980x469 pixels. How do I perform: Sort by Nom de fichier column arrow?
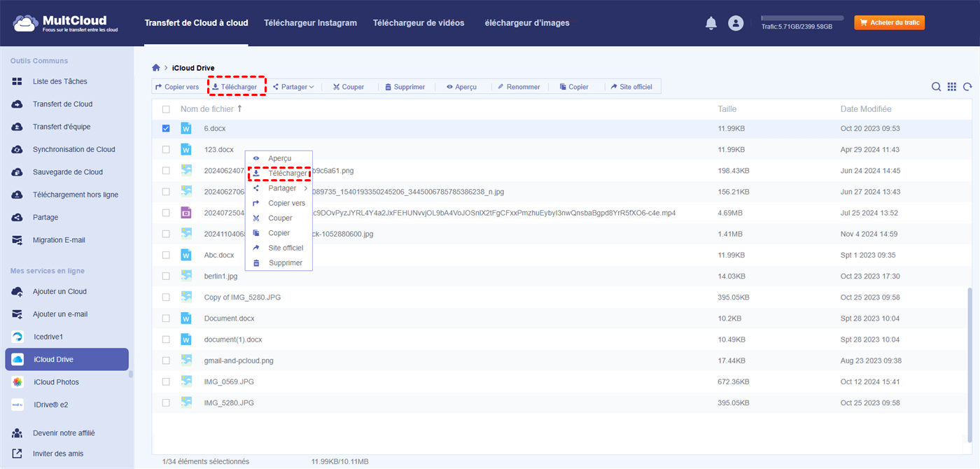(240, 108)
